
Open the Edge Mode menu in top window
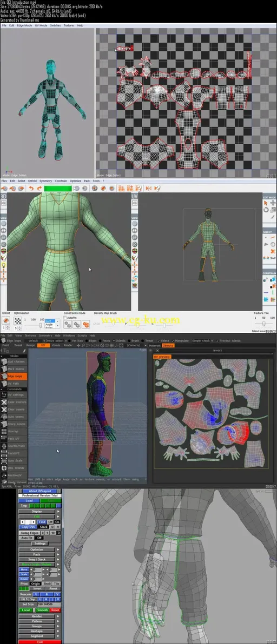(25, 25)
